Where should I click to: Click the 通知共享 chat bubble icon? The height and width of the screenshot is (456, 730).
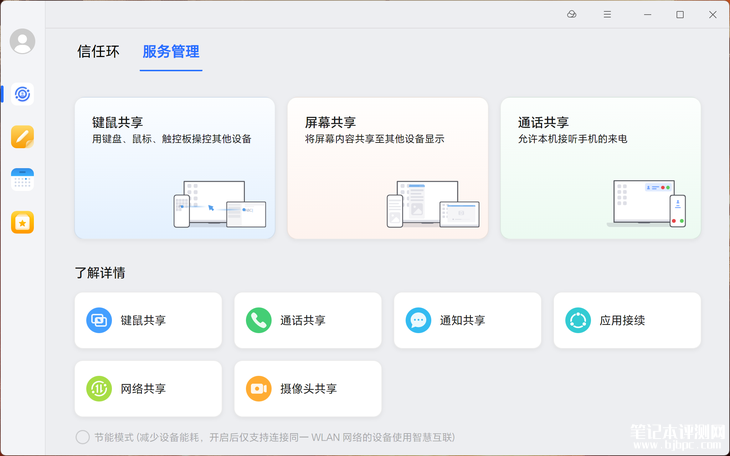click(x=418, y=320)
